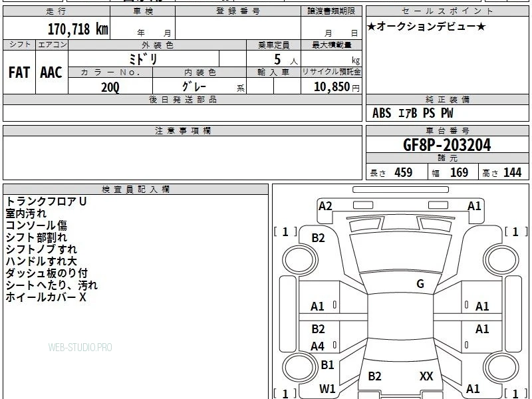Screen dimensions: 532x399
Task: Click the 最大積載量 header
Action: (x=331, y=45)
